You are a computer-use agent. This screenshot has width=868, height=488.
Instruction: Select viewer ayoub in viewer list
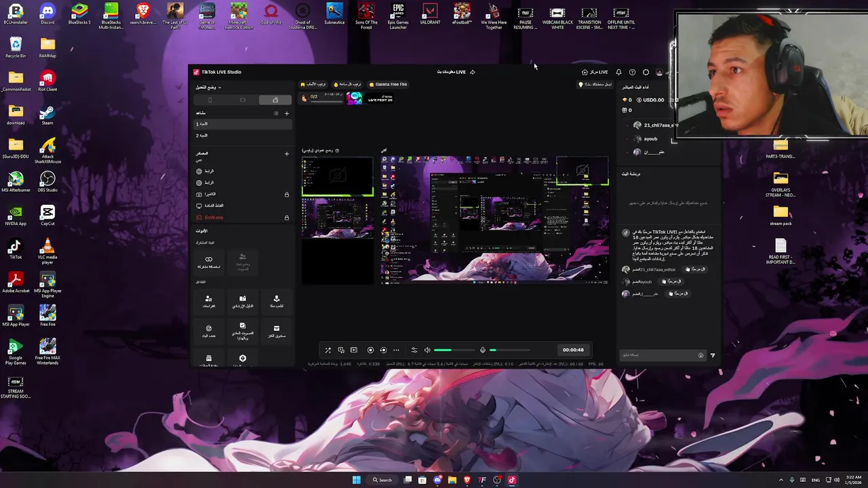click(x=650, y=139)
